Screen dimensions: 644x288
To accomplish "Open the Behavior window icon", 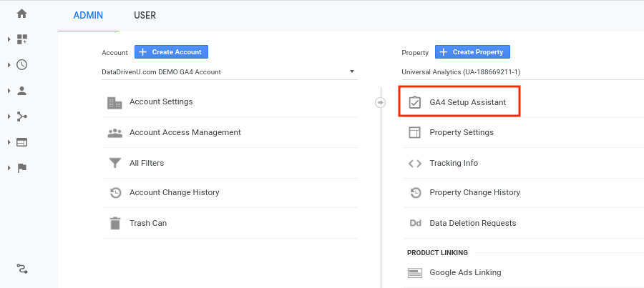I will (21, 142).
